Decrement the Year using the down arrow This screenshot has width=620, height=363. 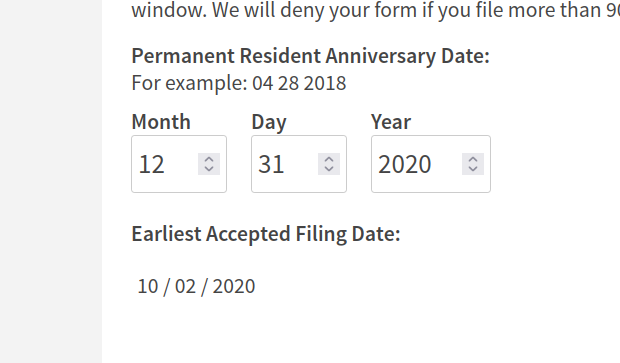pos(473,169)
